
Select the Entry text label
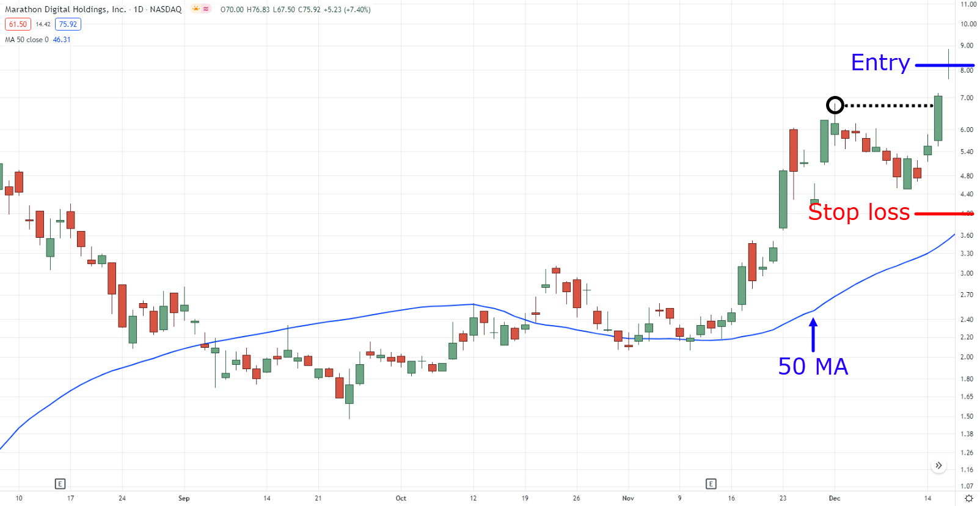[880, 62]
